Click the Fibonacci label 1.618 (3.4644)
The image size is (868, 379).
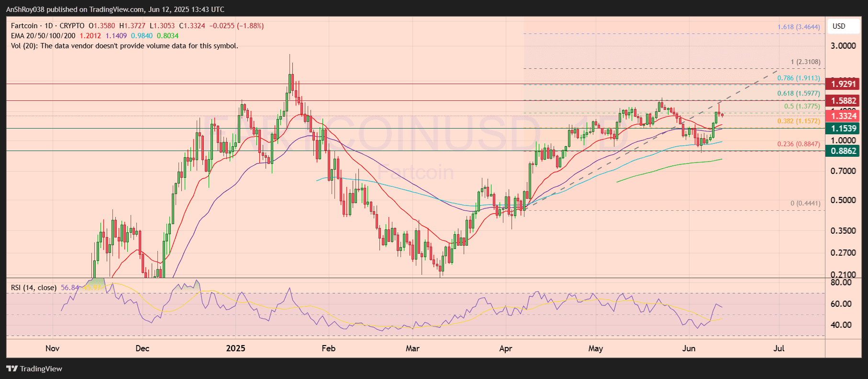point(799,27)
